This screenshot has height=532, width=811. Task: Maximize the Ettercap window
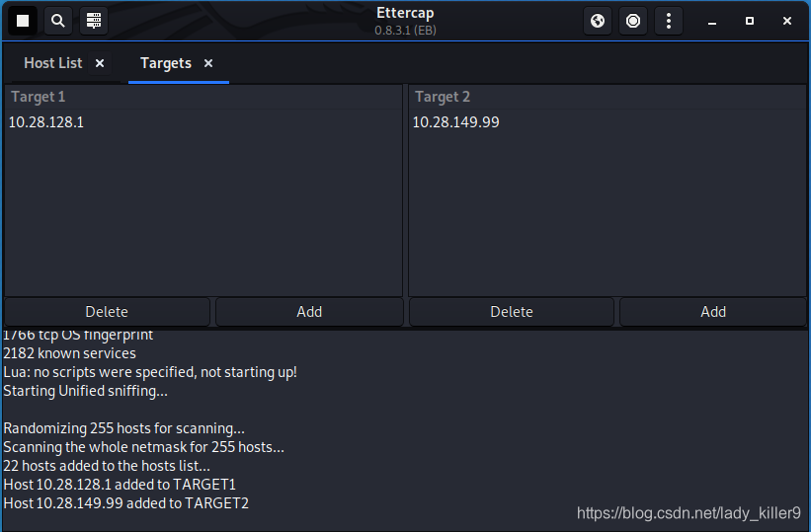click(x=750, y=21)
